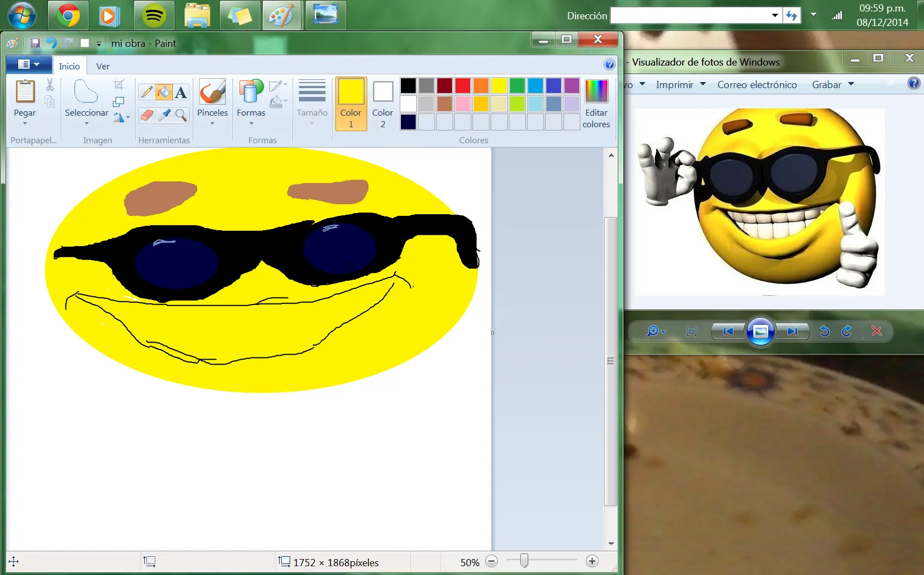Pick the green color swatch

[x=517, y=85]
